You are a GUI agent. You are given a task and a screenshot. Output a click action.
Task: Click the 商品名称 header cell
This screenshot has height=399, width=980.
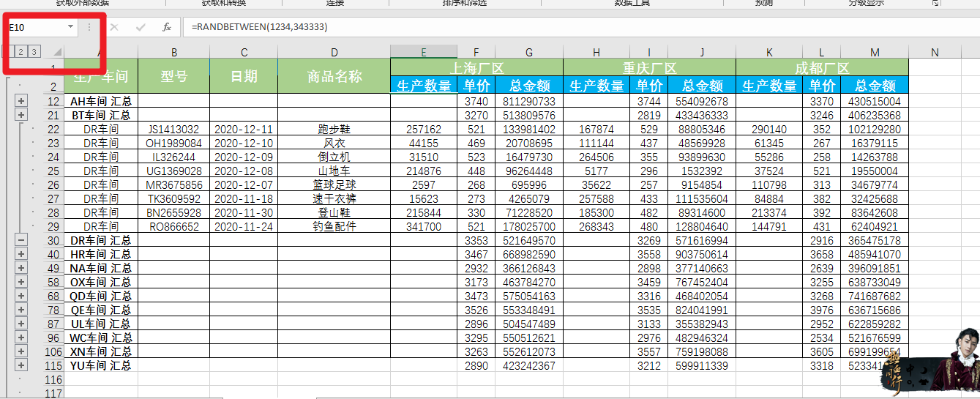point(334,76)
